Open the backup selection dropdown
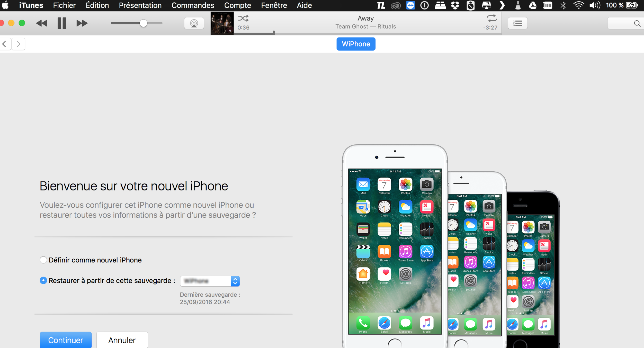 (x=210, y=281)
